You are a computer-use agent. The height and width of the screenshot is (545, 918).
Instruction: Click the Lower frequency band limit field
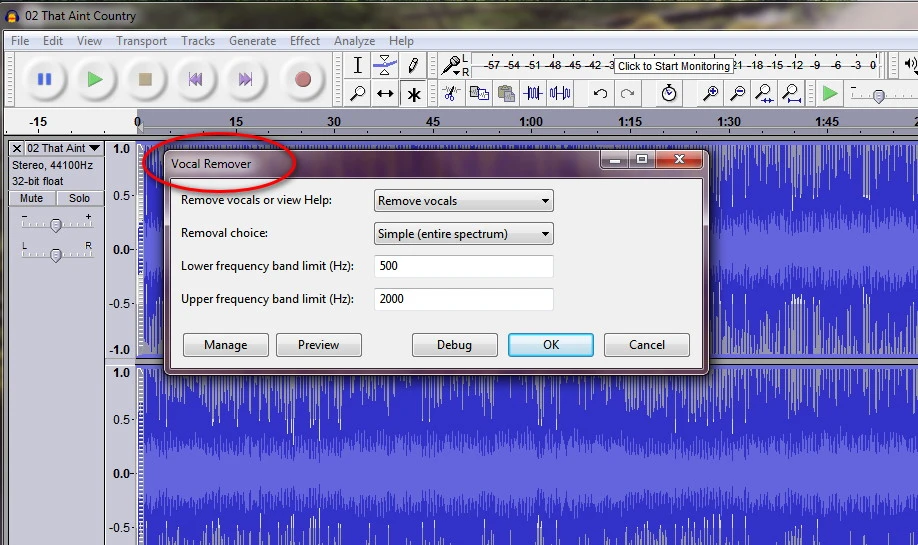(463, 267)
